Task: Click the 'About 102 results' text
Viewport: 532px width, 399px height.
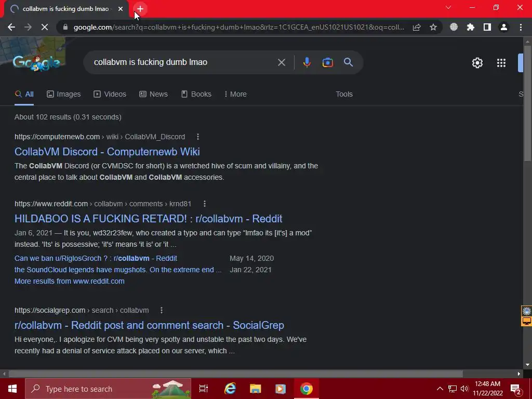Action: pyautogui.click(x=68, y=117)
